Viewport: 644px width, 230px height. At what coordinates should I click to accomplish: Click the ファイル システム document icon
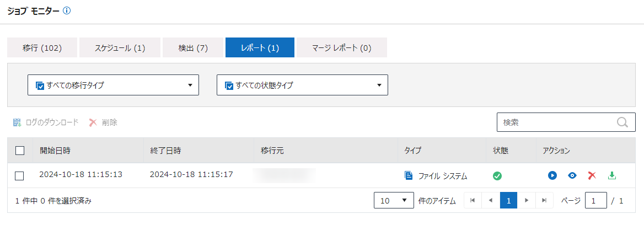click(409, 176)
